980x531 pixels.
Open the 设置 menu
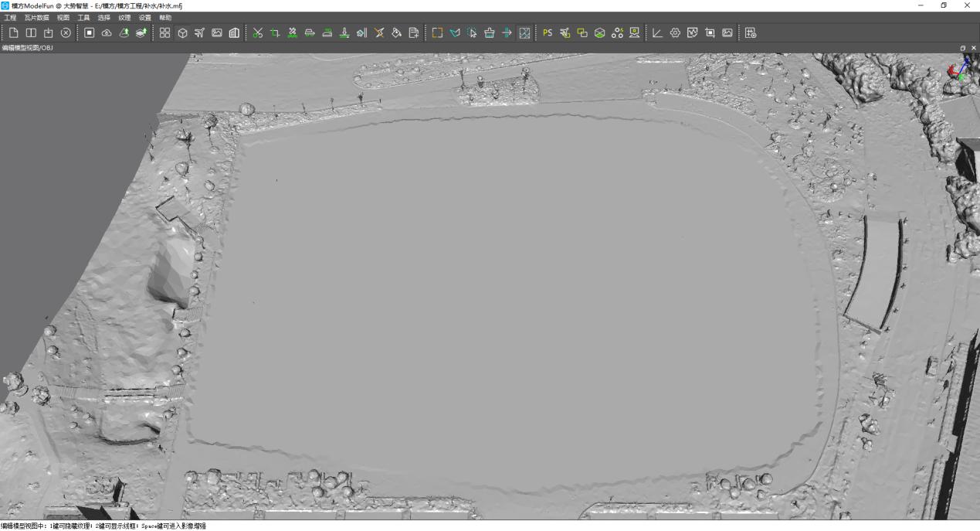click(x=145, y=17)
